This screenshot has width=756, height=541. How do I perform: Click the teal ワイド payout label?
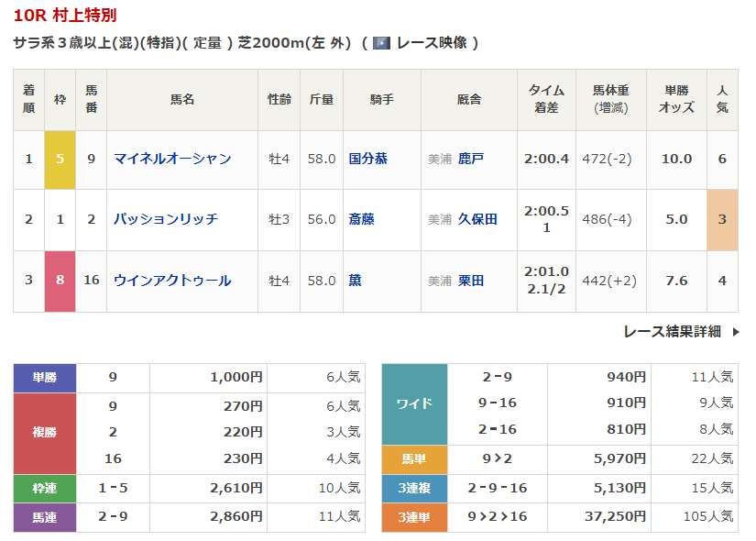coord(414,403)
